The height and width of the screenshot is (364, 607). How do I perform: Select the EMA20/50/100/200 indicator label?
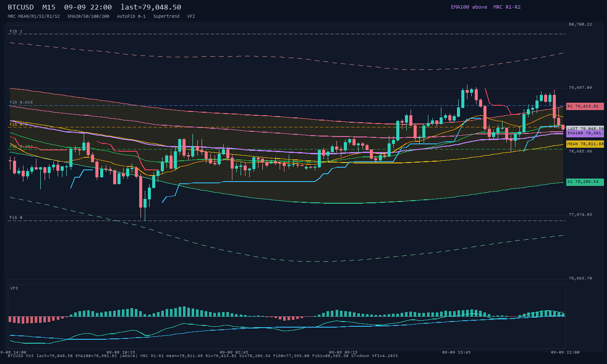coord(88,16)
